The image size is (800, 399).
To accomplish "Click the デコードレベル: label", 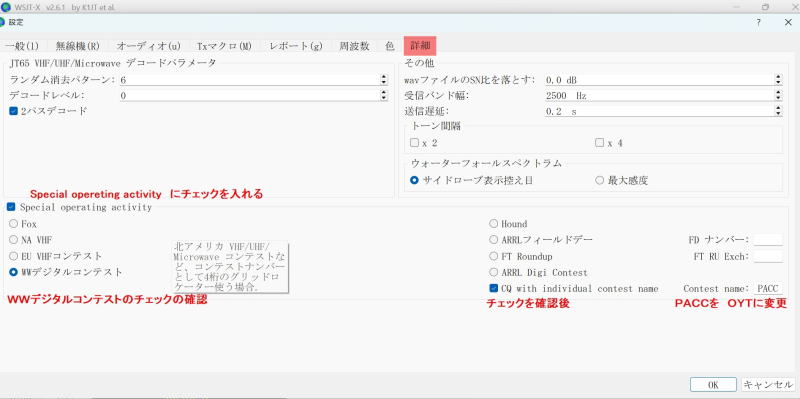I will click(x=47, y=95).
